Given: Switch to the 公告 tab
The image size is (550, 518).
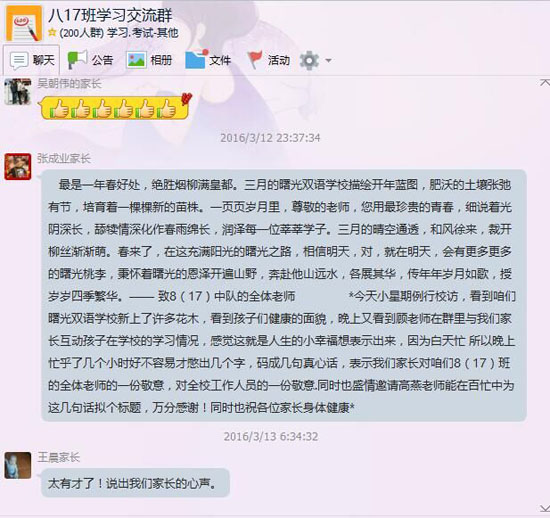Looking at the screenshot, I should [102, 60].
